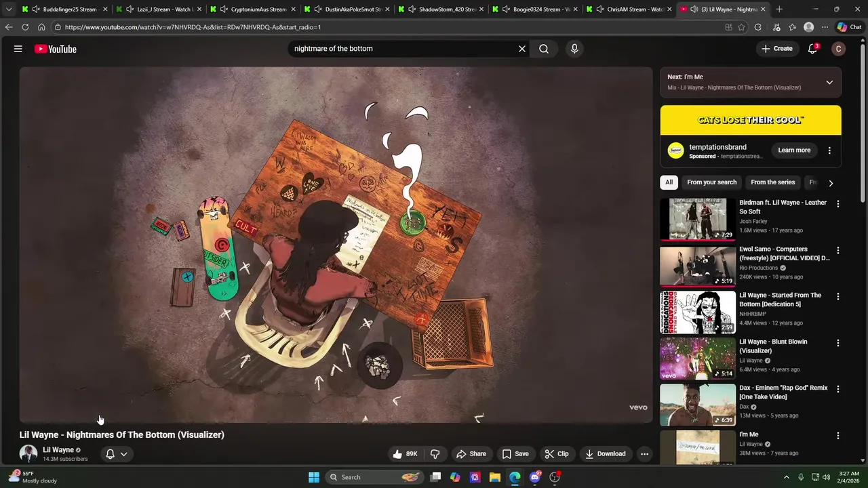Show more filter chips with right arrow
The height and width of the screenshot is (488, 868).
click(x=831, y=182)
